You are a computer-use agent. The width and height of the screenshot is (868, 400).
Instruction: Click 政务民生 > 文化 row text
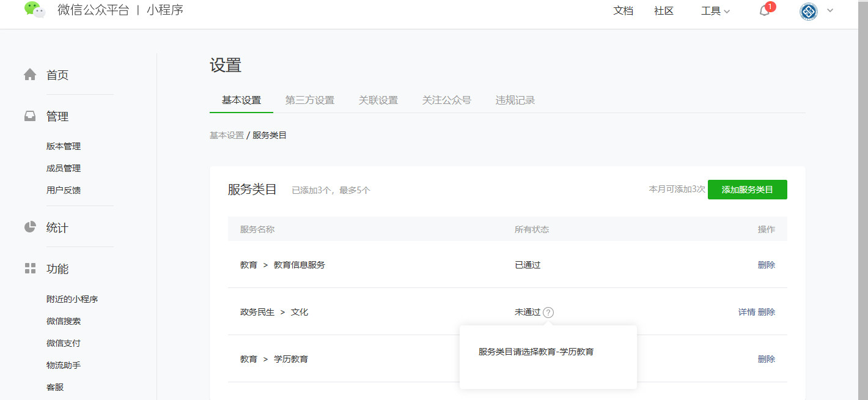coord(274,312)
